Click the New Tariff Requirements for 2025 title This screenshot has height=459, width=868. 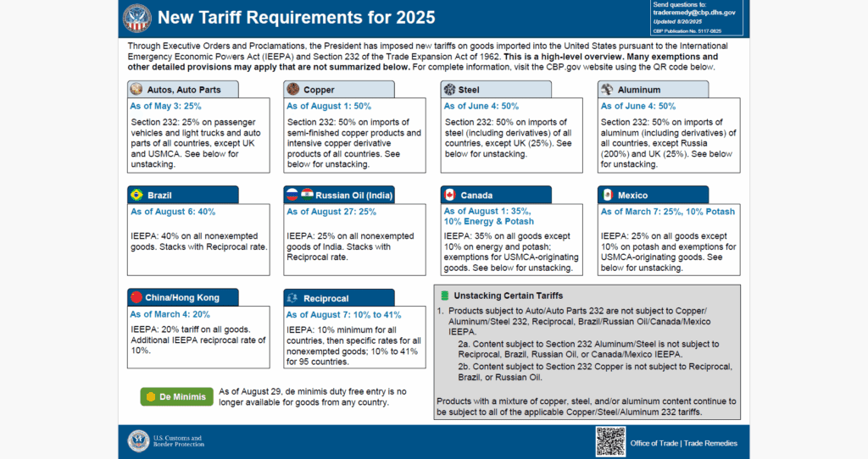click(297, 18)
